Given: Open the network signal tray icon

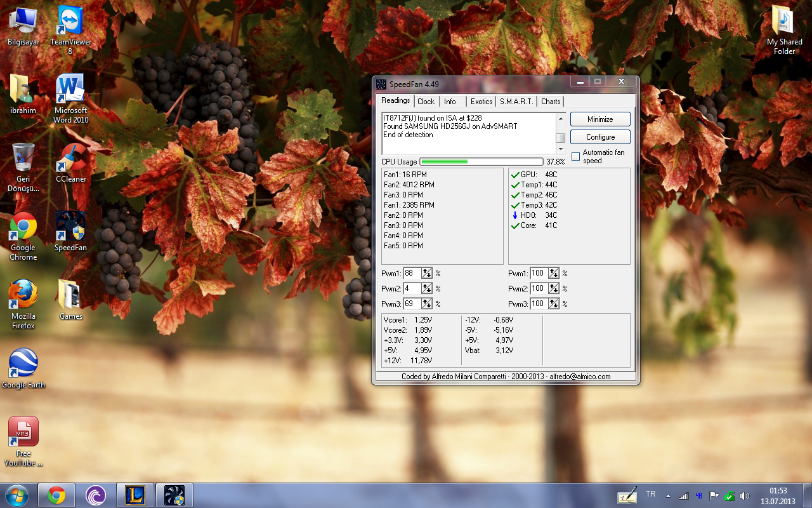Looking at the screenshot, I should tap(683, 495).
